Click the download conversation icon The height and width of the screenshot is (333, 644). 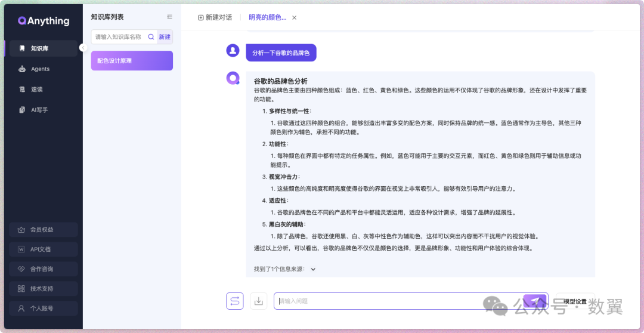259,301
